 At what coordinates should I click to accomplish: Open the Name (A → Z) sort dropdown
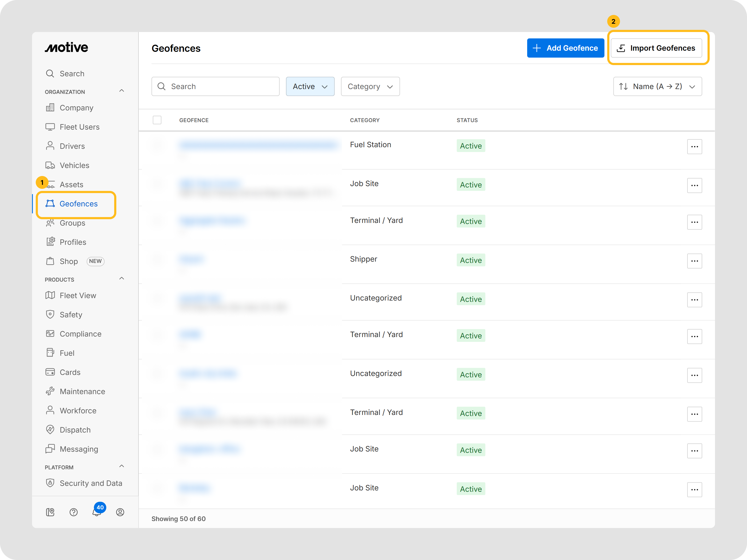[657, 86]
